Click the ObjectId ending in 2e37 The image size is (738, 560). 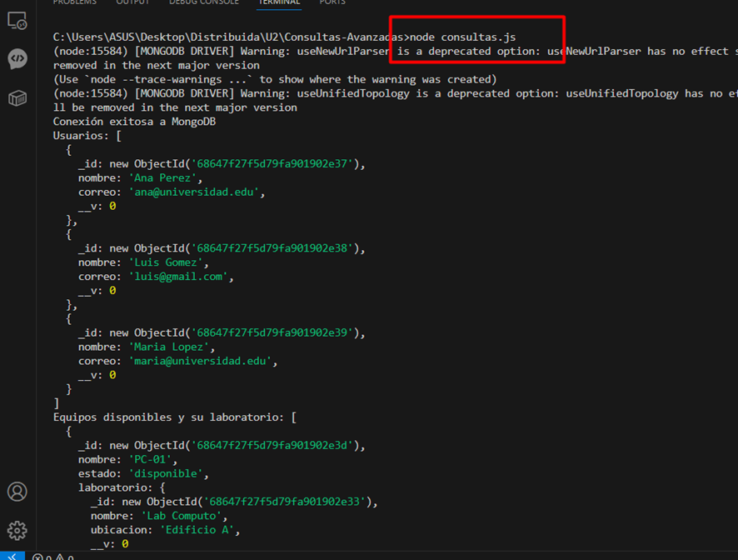[x=272, y=164]
